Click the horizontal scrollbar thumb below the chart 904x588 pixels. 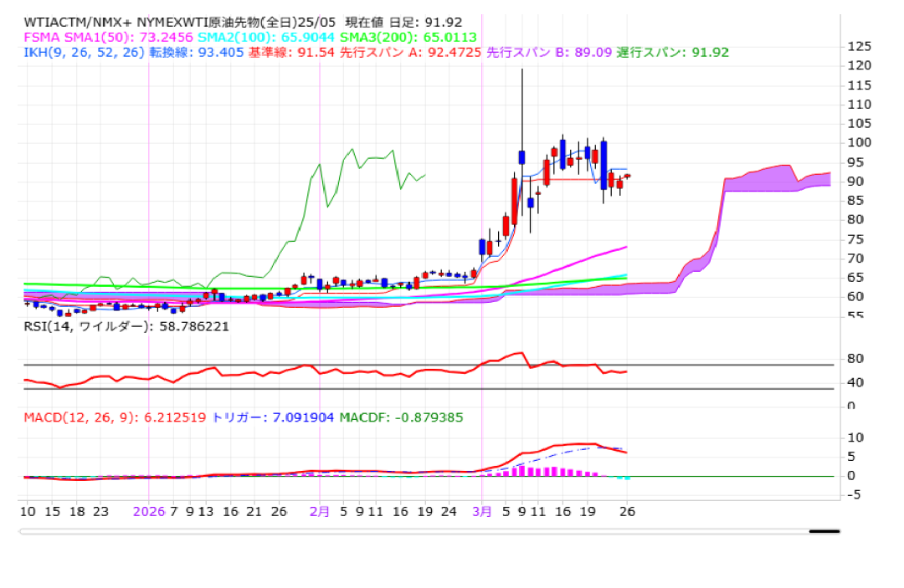824,530
